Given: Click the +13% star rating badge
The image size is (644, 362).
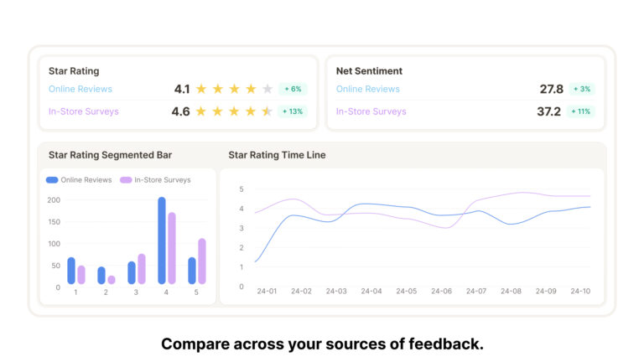Looking at the screenshot, I should pyautogui.click(x=293, y=111).
